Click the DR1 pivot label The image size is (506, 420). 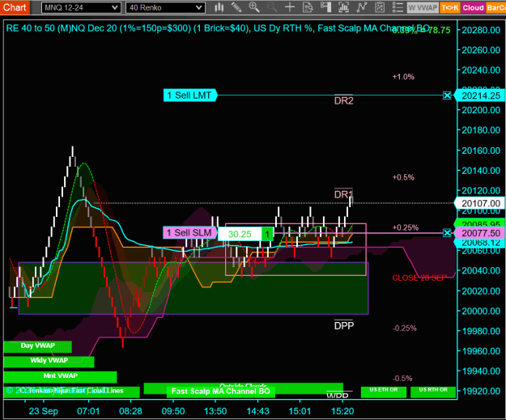pyautogui.click(x=343, y=194)
